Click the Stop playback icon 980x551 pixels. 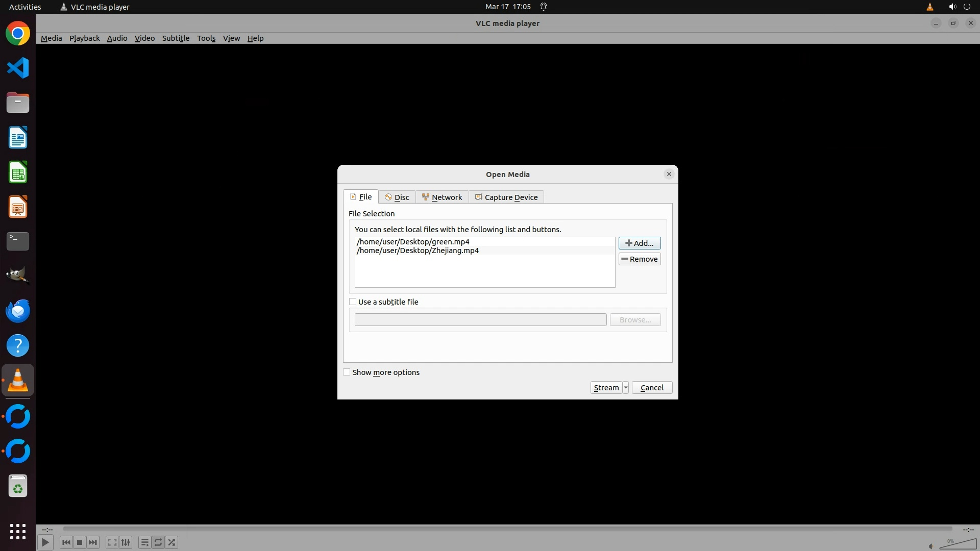[80, 542]
